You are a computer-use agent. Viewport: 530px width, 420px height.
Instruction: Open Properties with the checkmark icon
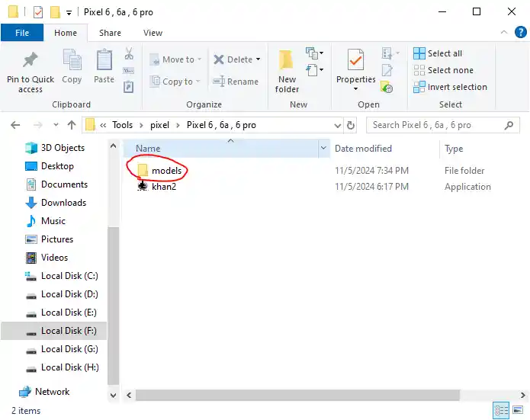click(355, 59)
